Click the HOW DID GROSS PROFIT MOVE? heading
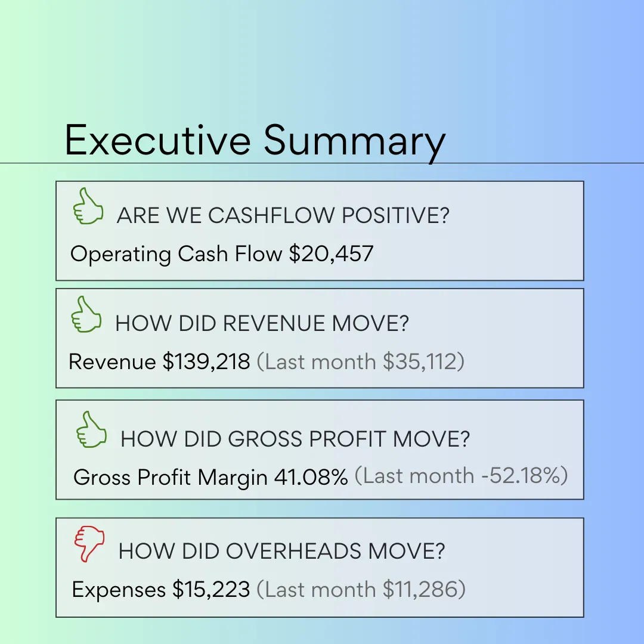644x644 pixels. (295, 439)
